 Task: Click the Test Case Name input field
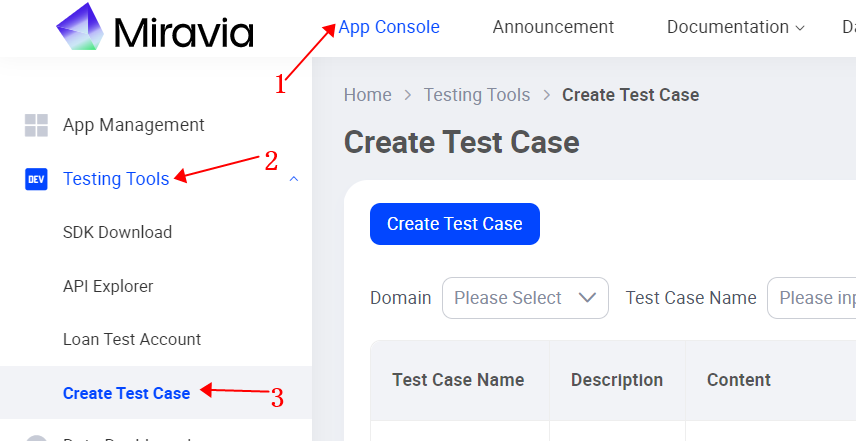click(x=812, y=298)
